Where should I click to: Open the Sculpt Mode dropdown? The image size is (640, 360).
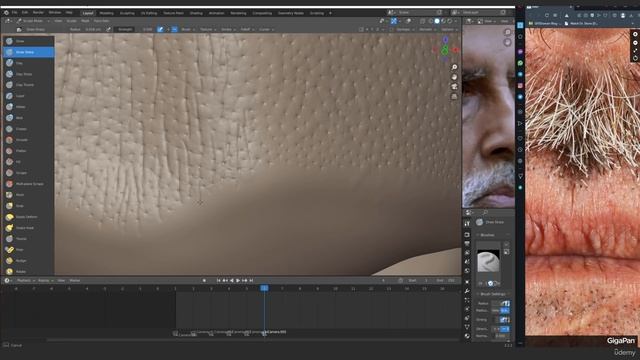coord(33,21)
